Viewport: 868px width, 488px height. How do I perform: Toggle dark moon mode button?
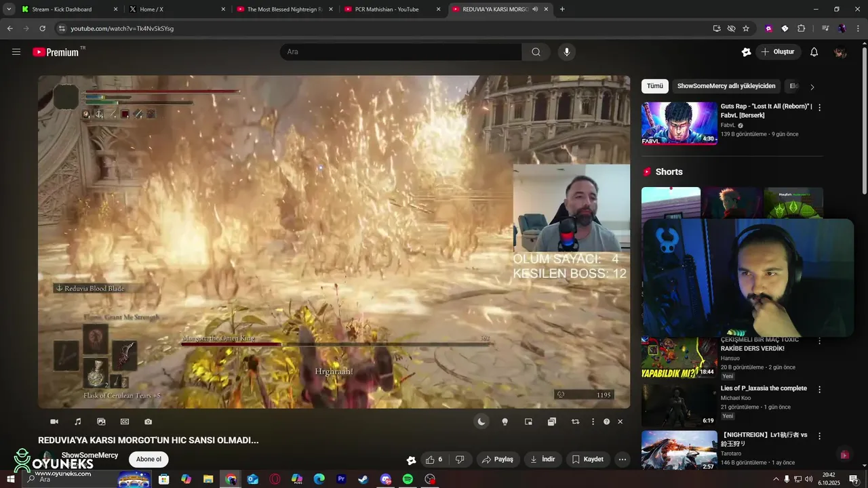[481, 422]
